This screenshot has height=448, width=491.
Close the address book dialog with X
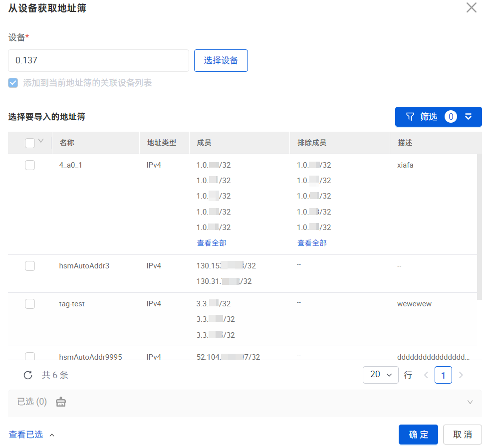point(471,8)
